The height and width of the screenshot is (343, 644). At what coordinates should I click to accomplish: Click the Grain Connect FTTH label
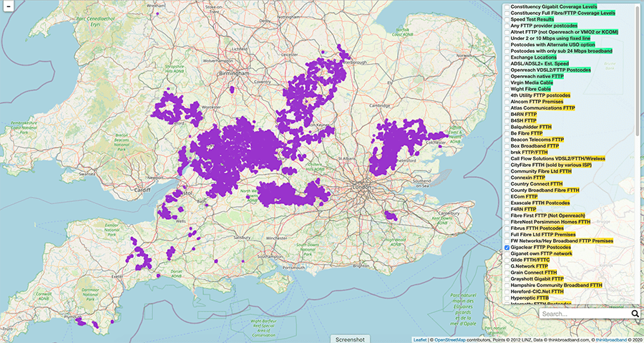pos(534,272)
